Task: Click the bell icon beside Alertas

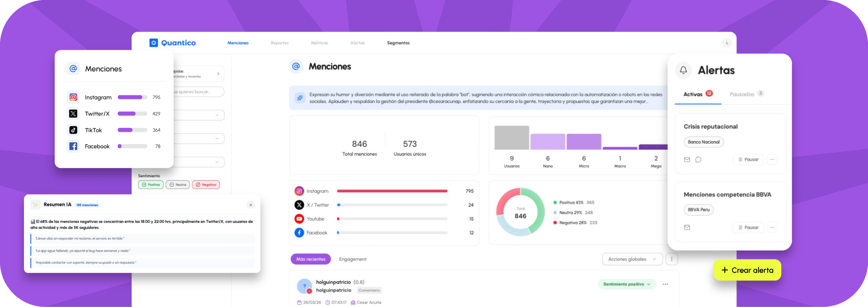Action: (683, 70)
